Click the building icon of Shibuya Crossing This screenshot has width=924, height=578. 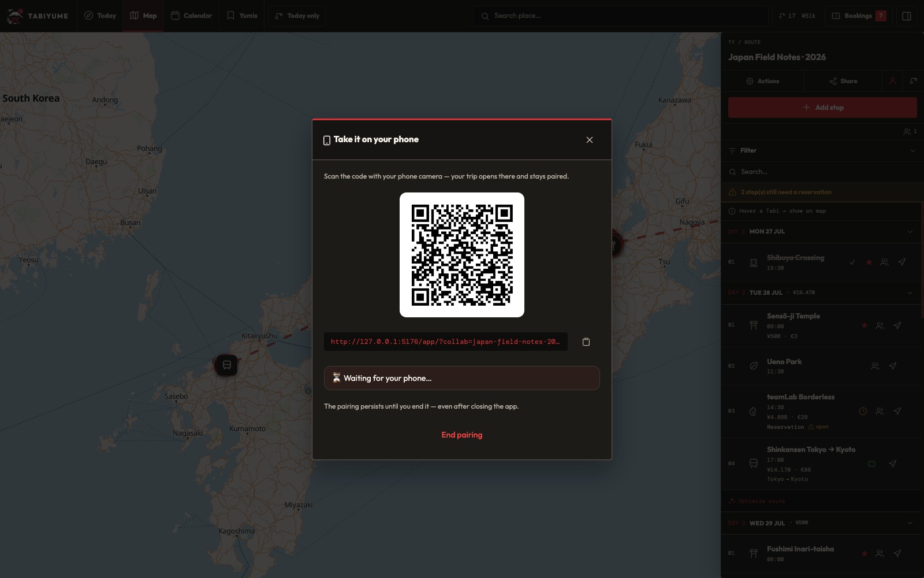754,263
